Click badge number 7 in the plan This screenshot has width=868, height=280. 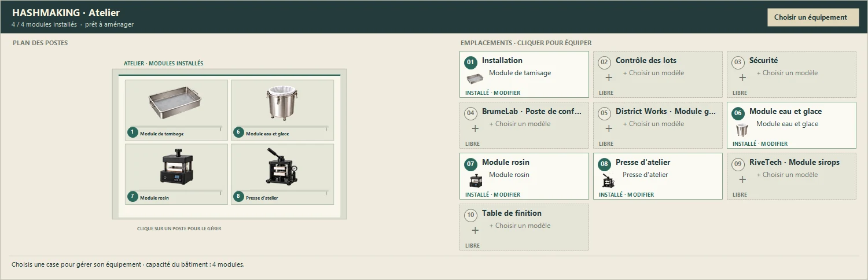pos(133,196)
